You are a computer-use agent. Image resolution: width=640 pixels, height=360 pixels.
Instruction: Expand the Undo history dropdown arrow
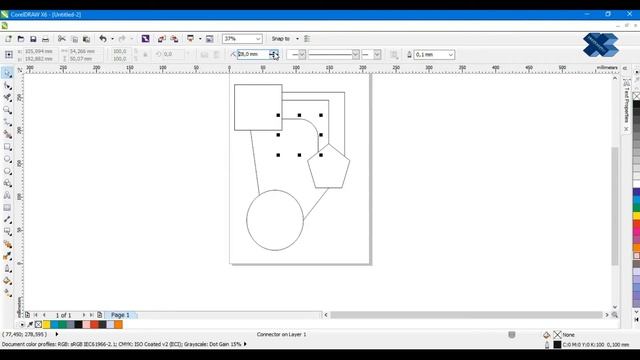click(112, 39)
